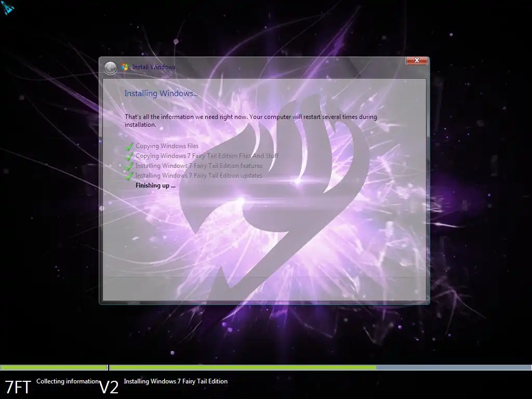Close the Install Windows dialog
This screenshot has height=399, width=532.
click(x=417, y=60)
